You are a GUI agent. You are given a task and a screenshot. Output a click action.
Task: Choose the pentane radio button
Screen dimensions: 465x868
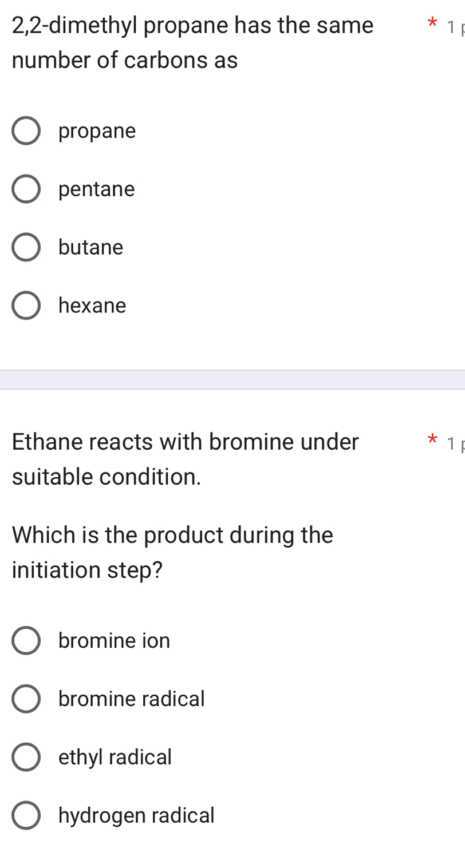(x=26, y=189)
